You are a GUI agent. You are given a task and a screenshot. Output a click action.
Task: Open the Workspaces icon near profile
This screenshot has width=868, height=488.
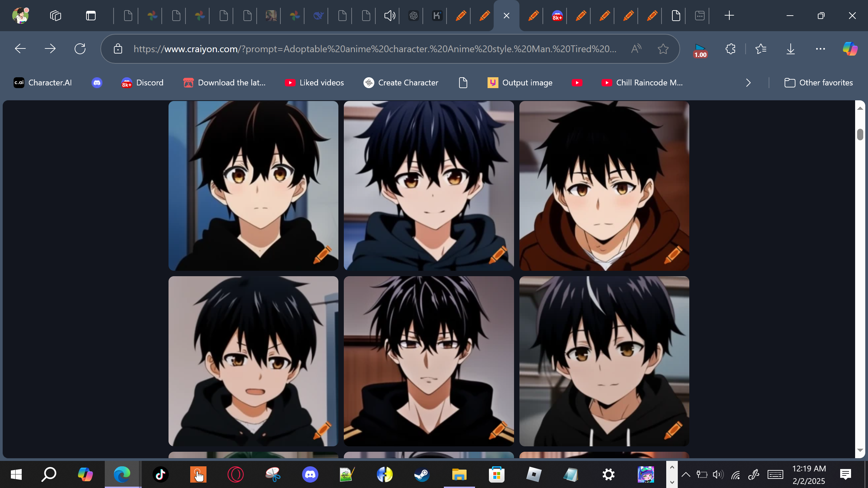click(56, 16)
